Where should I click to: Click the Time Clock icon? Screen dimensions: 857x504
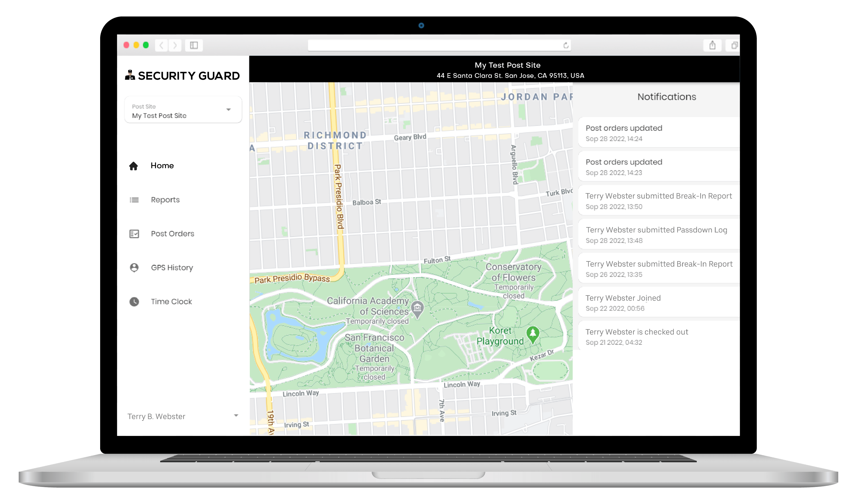click(134, 302)
